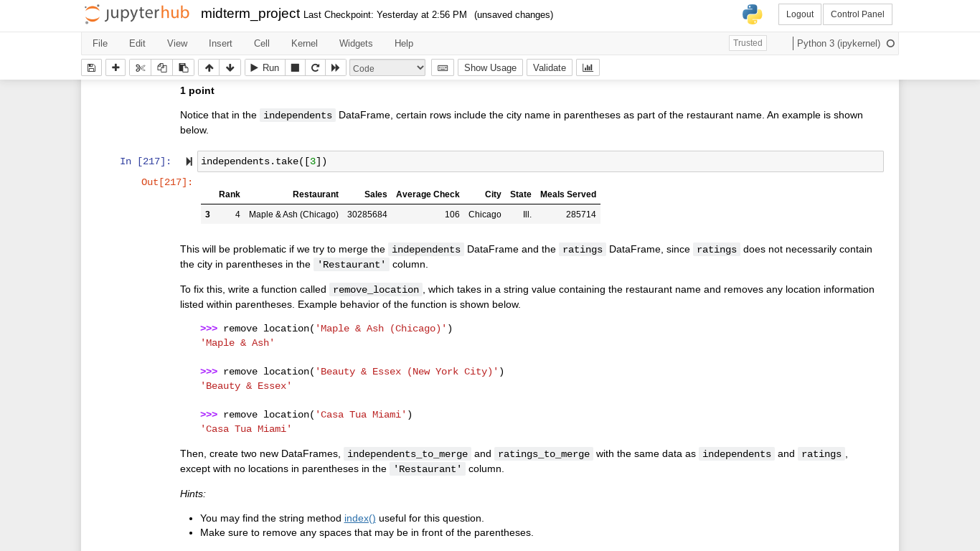This screenshot has height=551, width=980.
Task: Move selected cell down
Action: (230, 67)
